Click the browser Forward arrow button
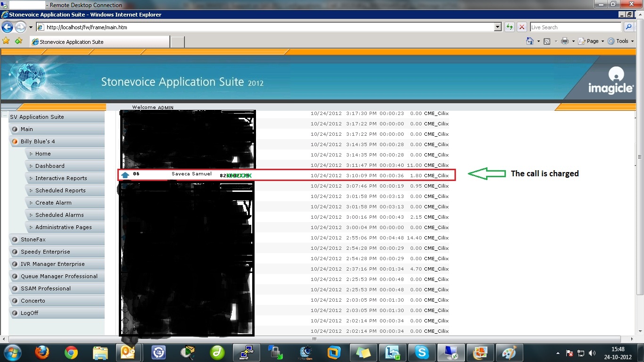This screenshot has height=362, width=644. pyautogui.click(x=20, y=27)
